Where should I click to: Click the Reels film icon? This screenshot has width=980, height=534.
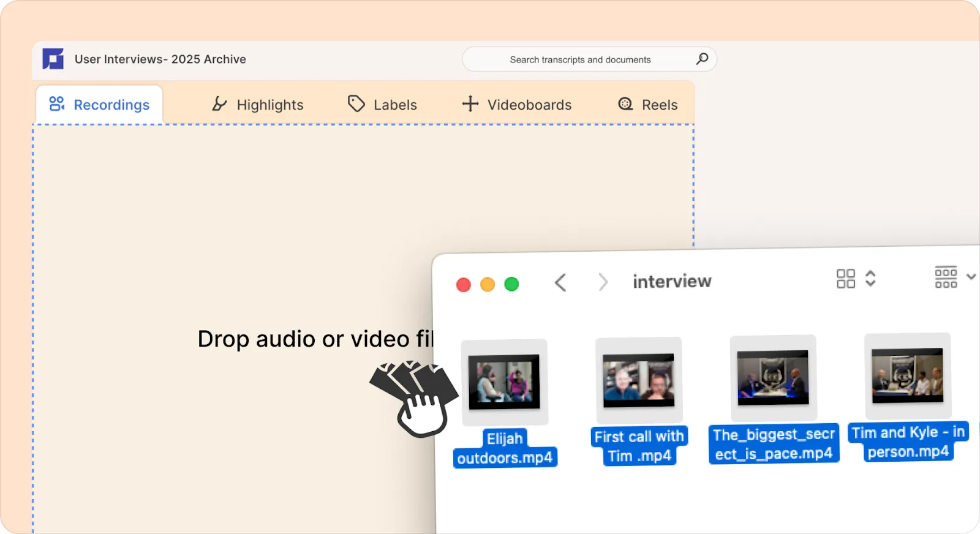pos(625,103)
